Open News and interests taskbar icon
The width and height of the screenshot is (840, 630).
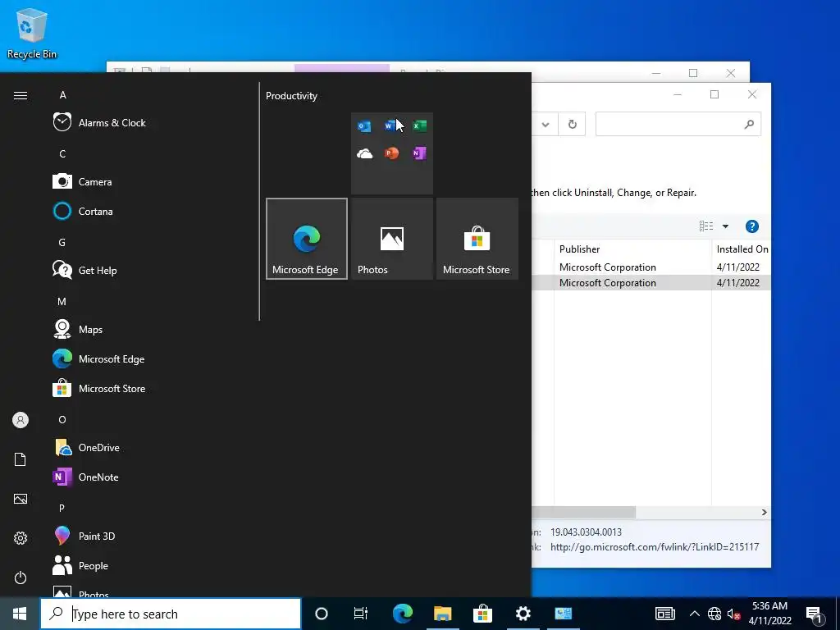[664, 614]
